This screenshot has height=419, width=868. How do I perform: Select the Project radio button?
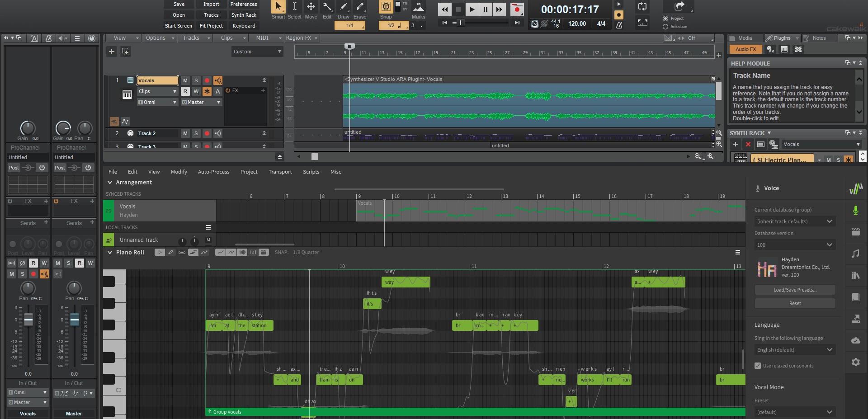665,19
